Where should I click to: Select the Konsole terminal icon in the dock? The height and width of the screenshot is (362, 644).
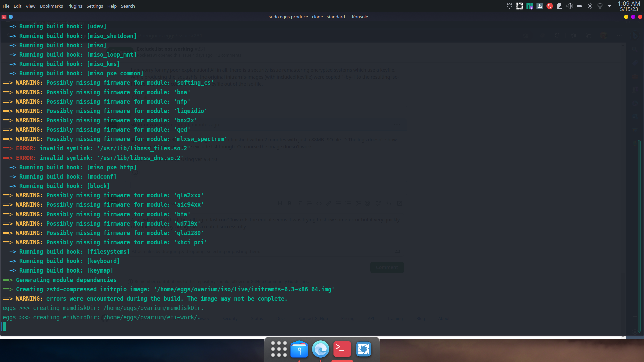point(342,349)
